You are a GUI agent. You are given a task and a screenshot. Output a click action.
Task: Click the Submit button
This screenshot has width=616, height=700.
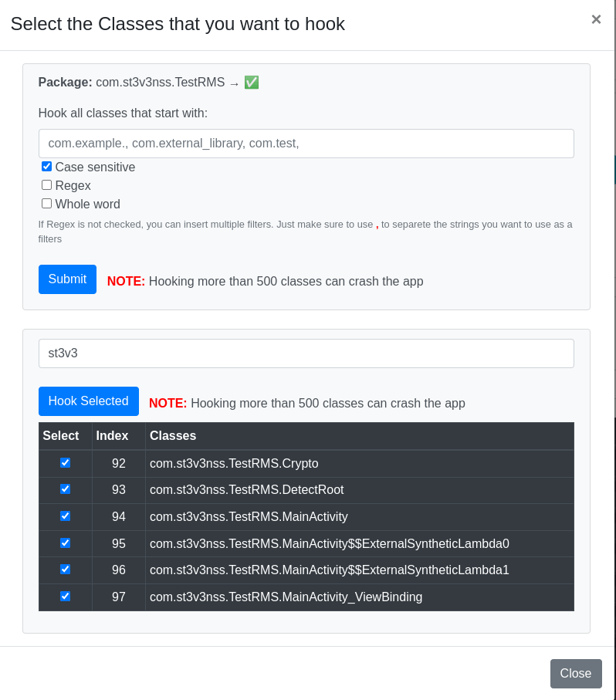(67, 279)
